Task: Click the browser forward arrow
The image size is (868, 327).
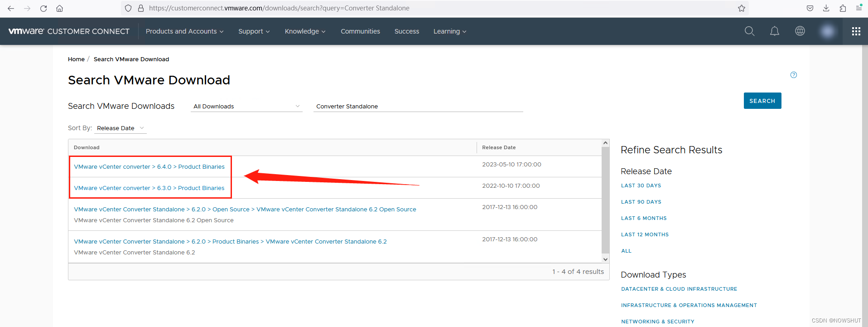Action: (x=27, y=8)
